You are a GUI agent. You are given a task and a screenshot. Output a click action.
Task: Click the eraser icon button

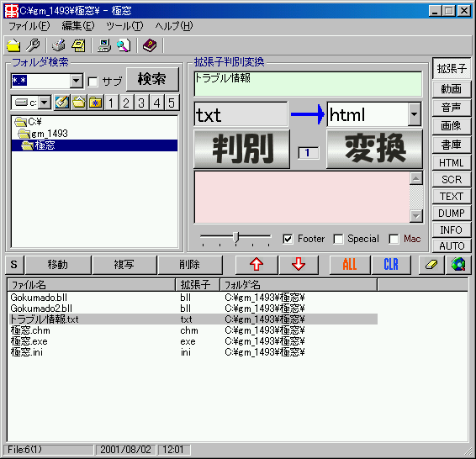pos(431,265)
